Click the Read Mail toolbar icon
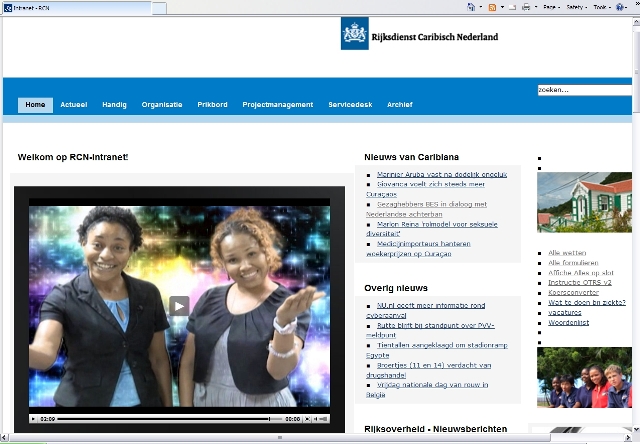 click(511, 7)
